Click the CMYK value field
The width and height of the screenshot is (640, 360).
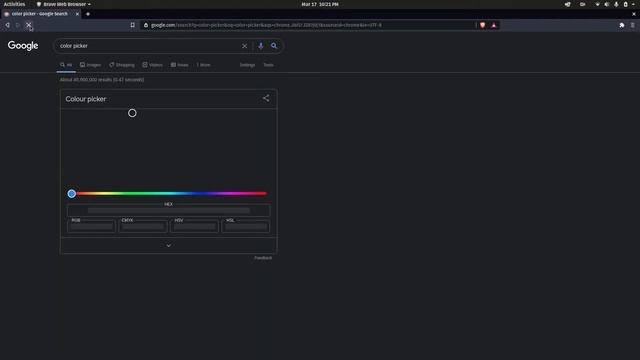pyautogui.click(x=143, y=226)
